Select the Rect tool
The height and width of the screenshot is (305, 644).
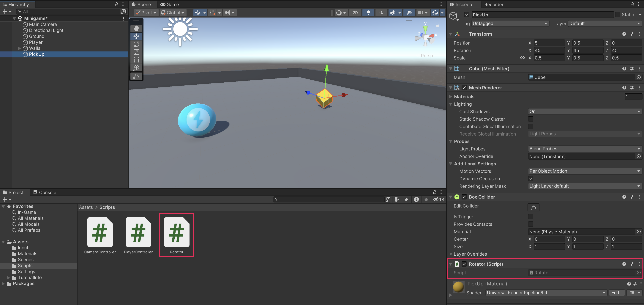[x=136, y=60]
